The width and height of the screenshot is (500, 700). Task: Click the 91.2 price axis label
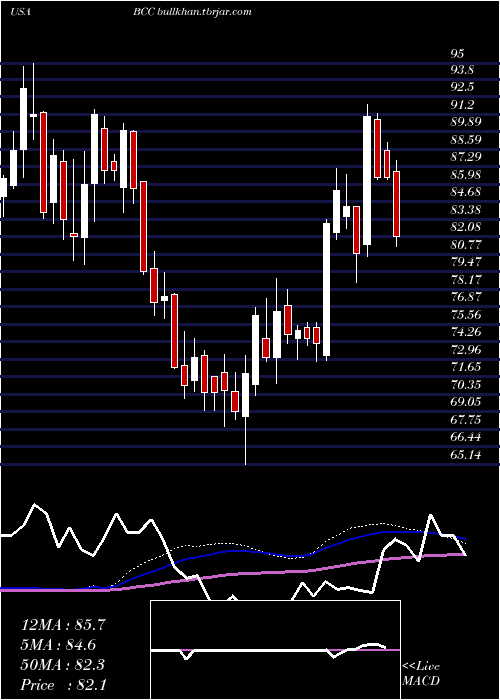pyautogui.click(x=462, y=104)
